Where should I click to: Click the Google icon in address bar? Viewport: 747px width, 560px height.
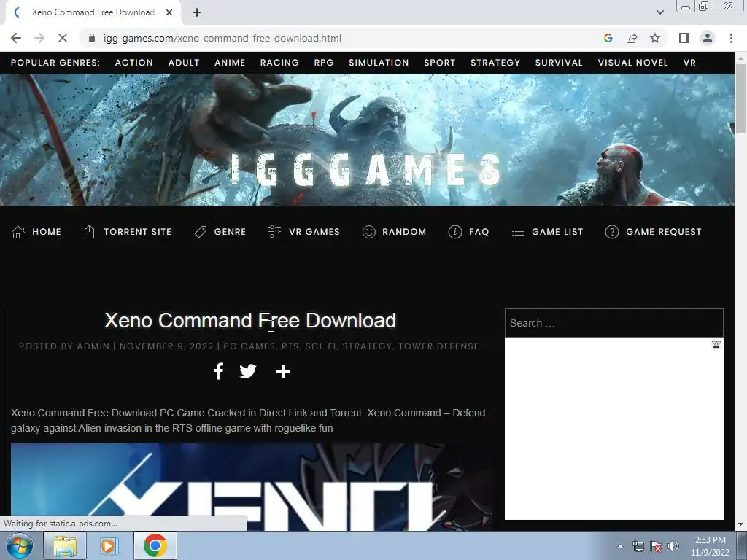tap(608, 38)
